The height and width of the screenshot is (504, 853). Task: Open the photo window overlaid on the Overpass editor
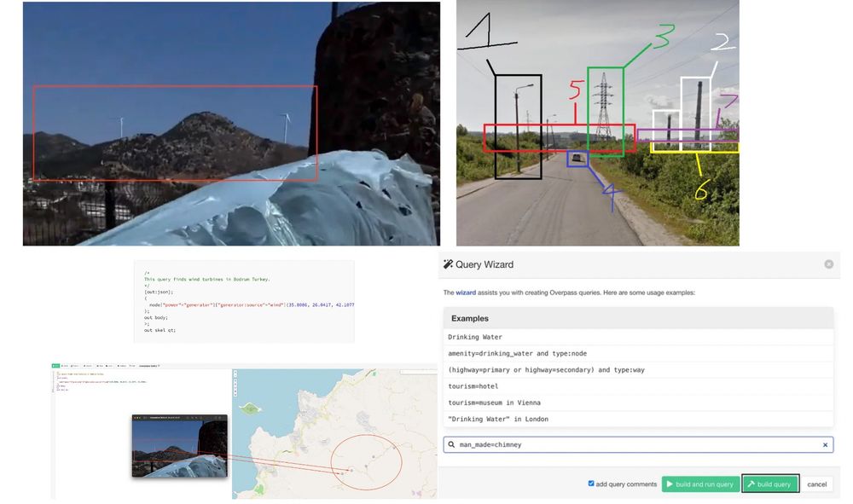coord(179,446)
